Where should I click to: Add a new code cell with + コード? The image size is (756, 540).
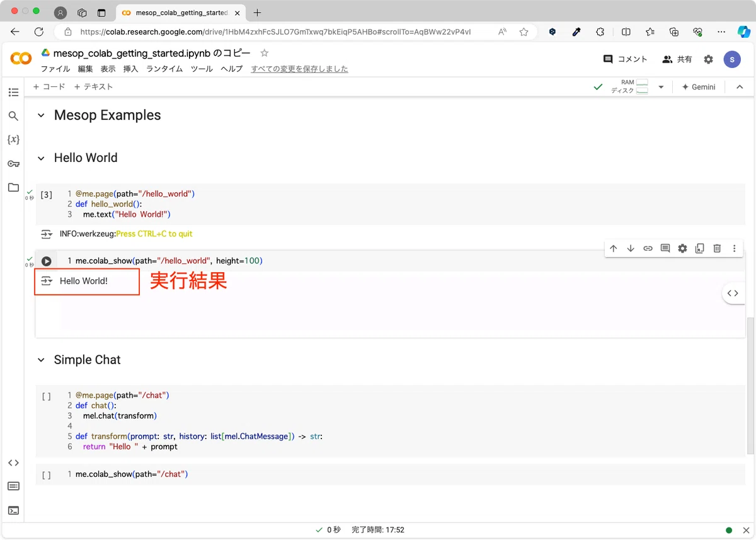pyautogui.click(x=49, y=87)
